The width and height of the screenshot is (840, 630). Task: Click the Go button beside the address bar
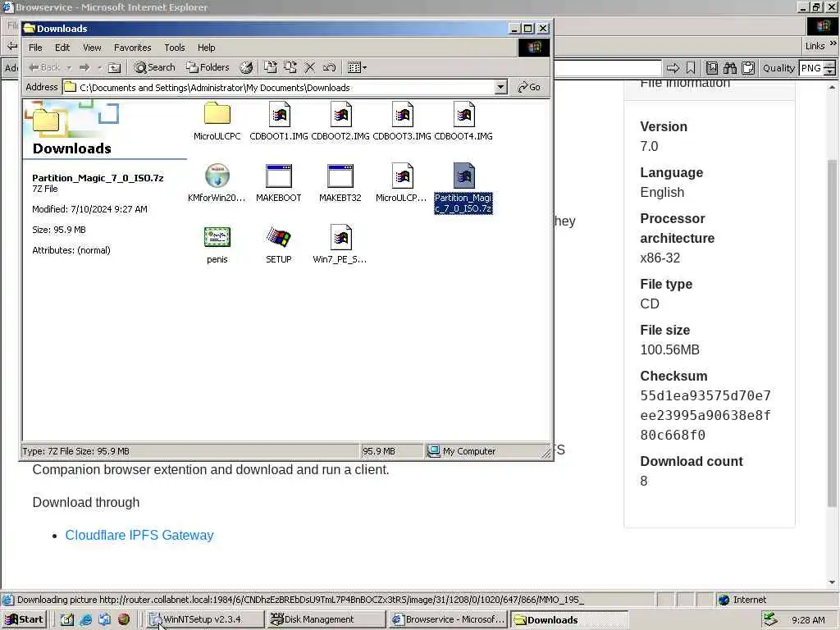point(529,87)
